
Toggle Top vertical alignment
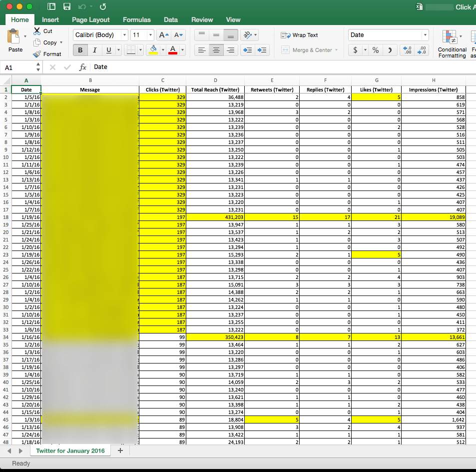(202, 35)
